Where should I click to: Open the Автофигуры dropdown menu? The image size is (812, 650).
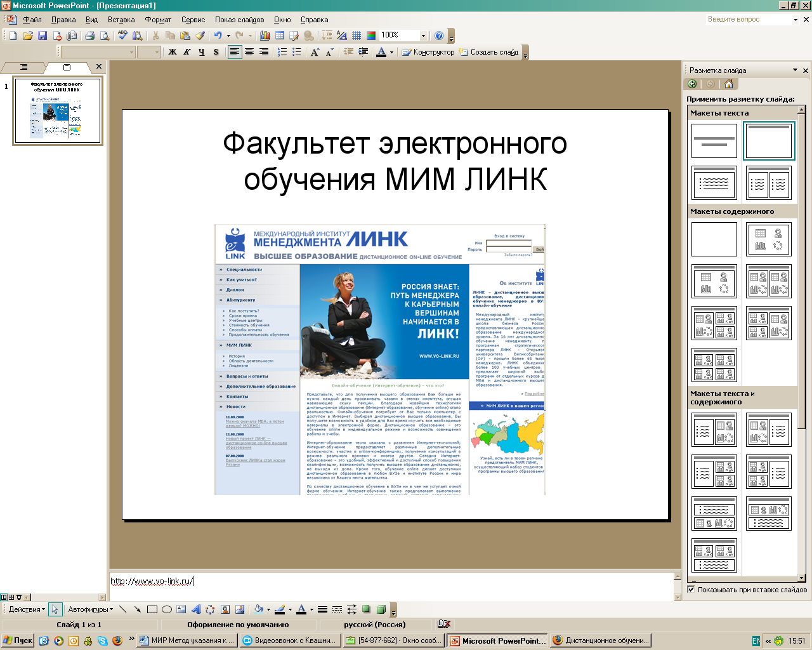[x=91, y=609]
